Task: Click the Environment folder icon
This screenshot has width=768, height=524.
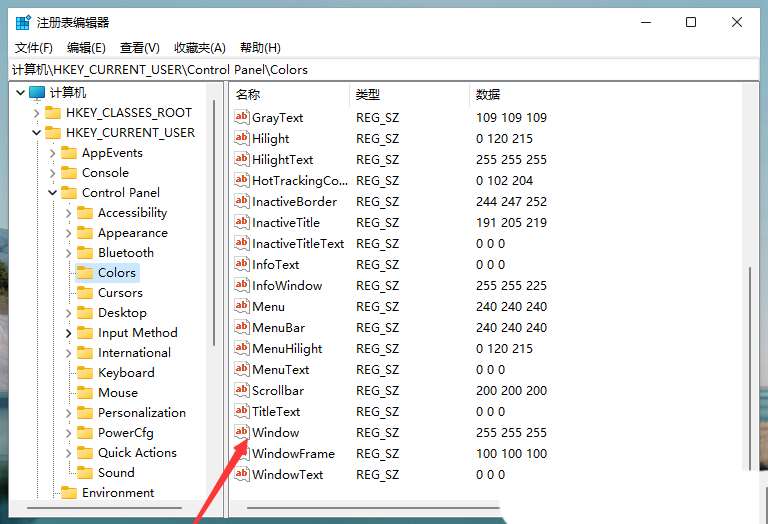Action: click(x=69, y=493)
